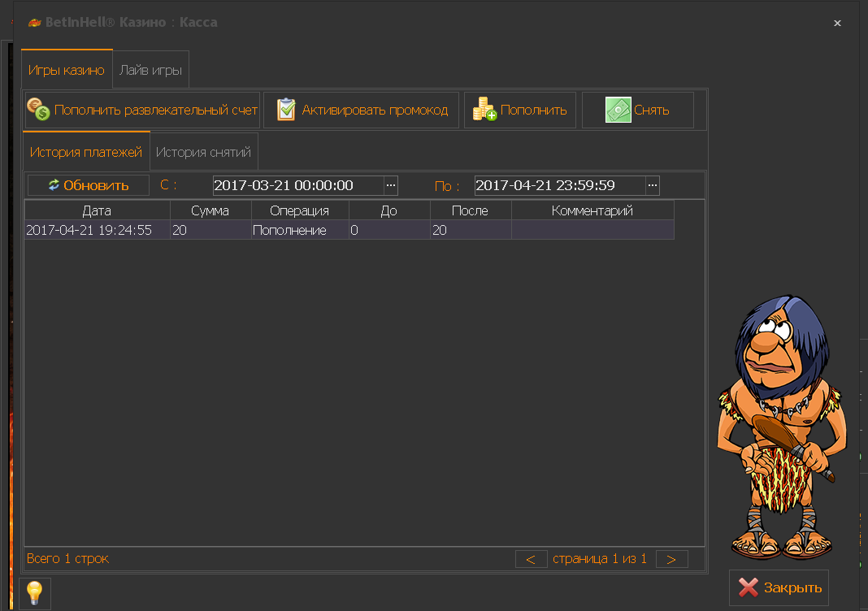868x611 pixels.
Task: Click the refresh arrows icon beside Обновить
Action: pos(54,185)
